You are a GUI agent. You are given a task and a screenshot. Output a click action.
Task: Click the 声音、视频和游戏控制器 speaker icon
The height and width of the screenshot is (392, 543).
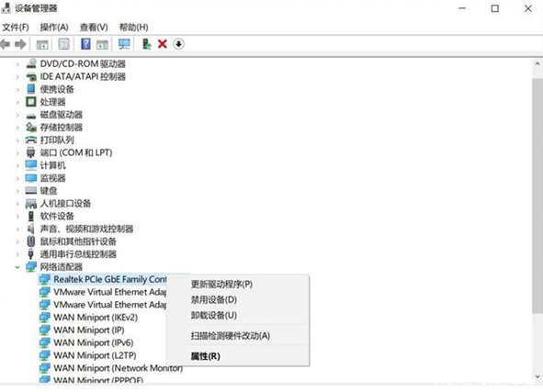tap(31, 229)
